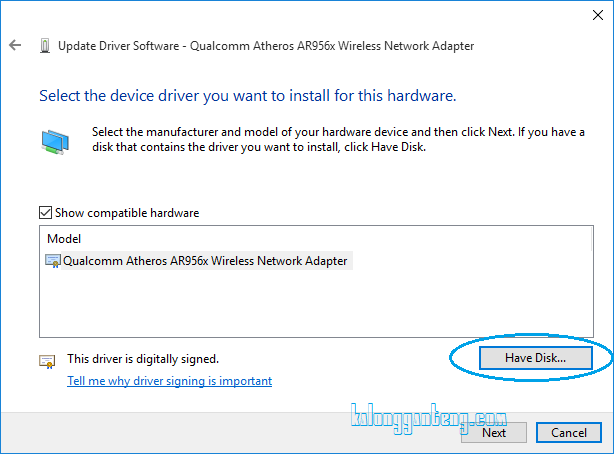Click 'This driver is digitally signed.' text
The width and height of the screenshot is (614, 454).
click(x=143, y=359)
